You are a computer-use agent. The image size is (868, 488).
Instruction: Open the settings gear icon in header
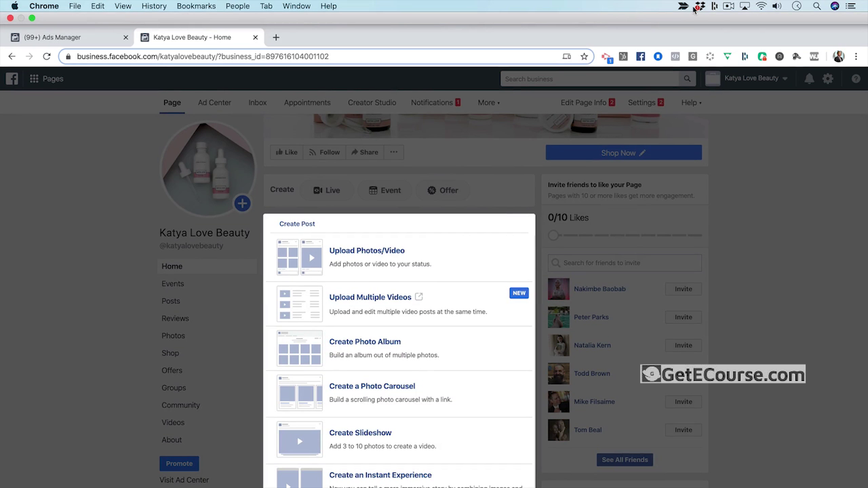pyautogui.click(x=828, y=79)
